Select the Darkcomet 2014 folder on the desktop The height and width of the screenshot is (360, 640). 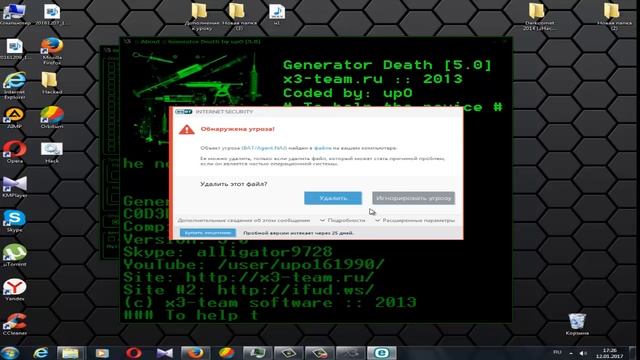coord(539,17)
